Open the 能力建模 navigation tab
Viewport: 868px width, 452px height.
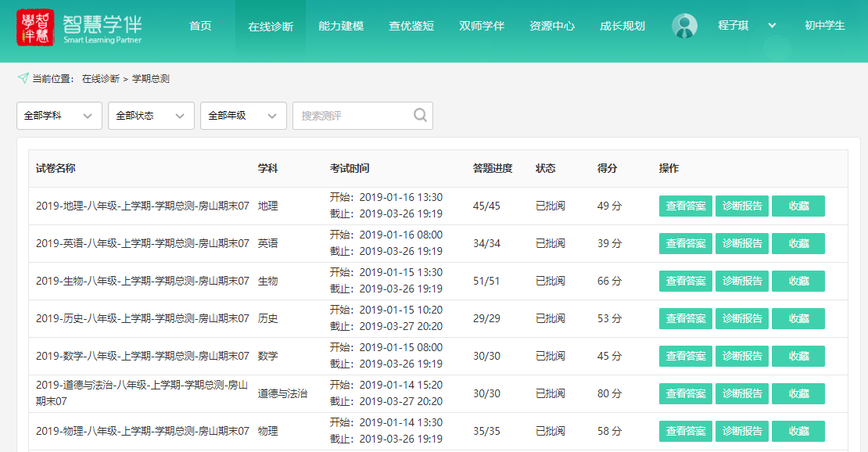pyautogui.click(x=341, y=26)
